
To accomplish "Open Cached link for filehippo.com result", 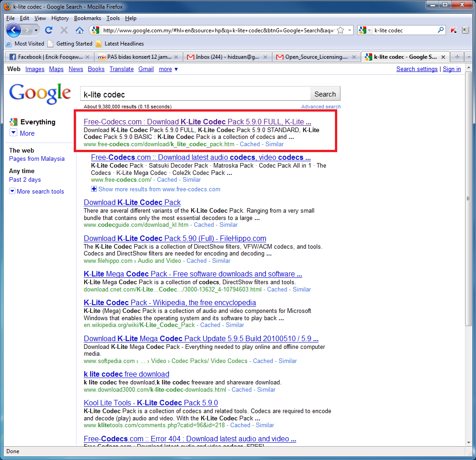I will (x=197, y=261).
